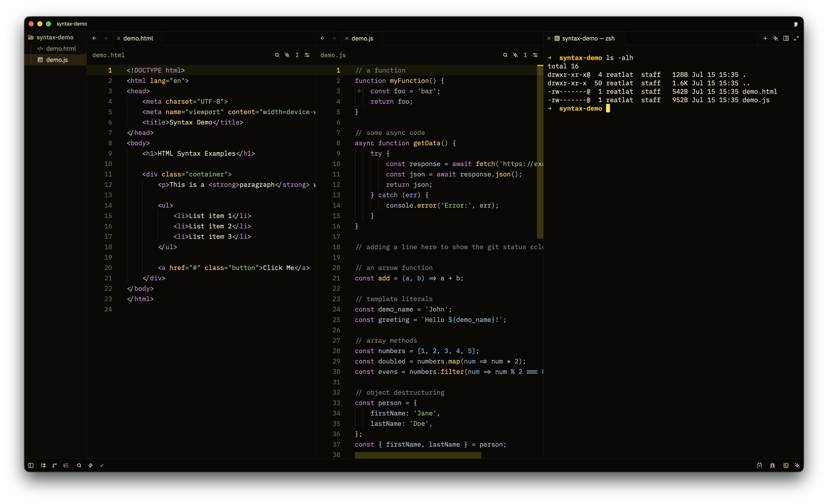Open selections menu in demo.html toolbar
828x504 pixels.
coord(297,55)
